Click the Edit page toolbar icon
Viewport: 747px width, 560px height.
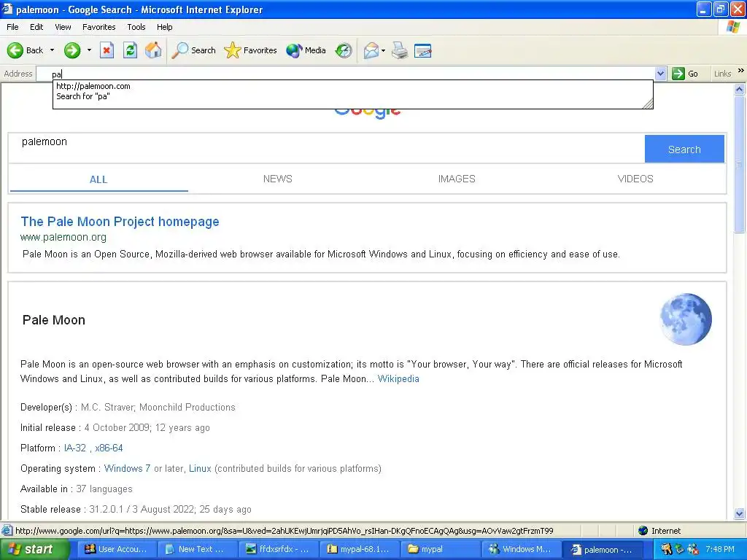coord(423,50)
